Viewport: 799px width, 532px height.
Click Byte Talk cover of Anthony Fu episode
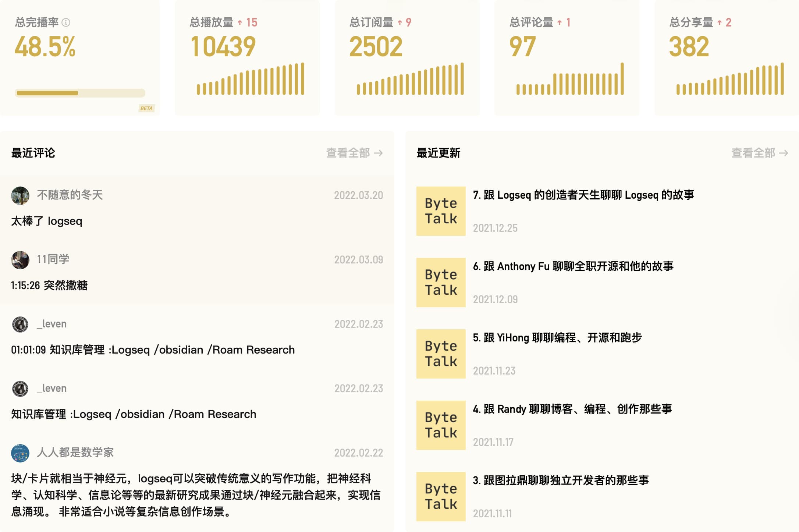point(441,283)
